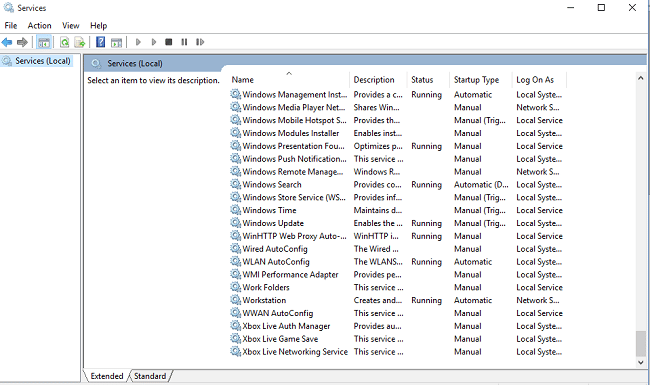Select the WMI Performance Adapter service
This screenshot has height=385, width=650.
coord(290,274)
